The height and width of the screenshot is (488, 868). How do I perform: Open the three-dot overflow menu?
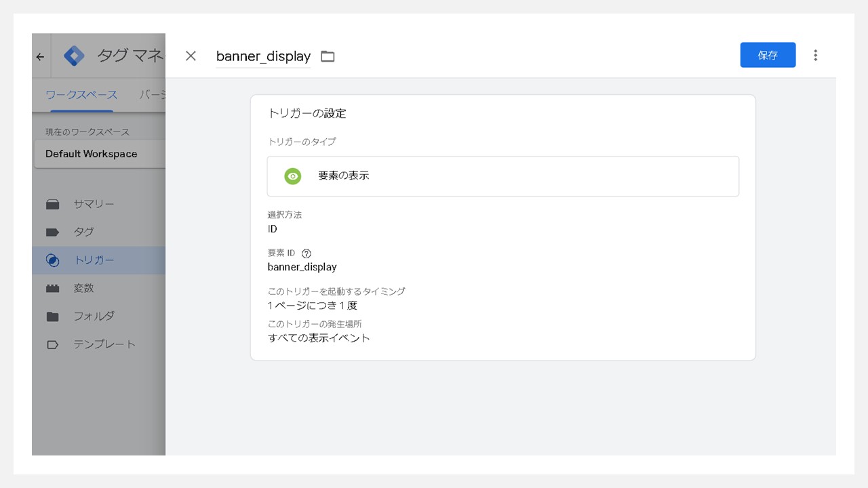[815, 55]
